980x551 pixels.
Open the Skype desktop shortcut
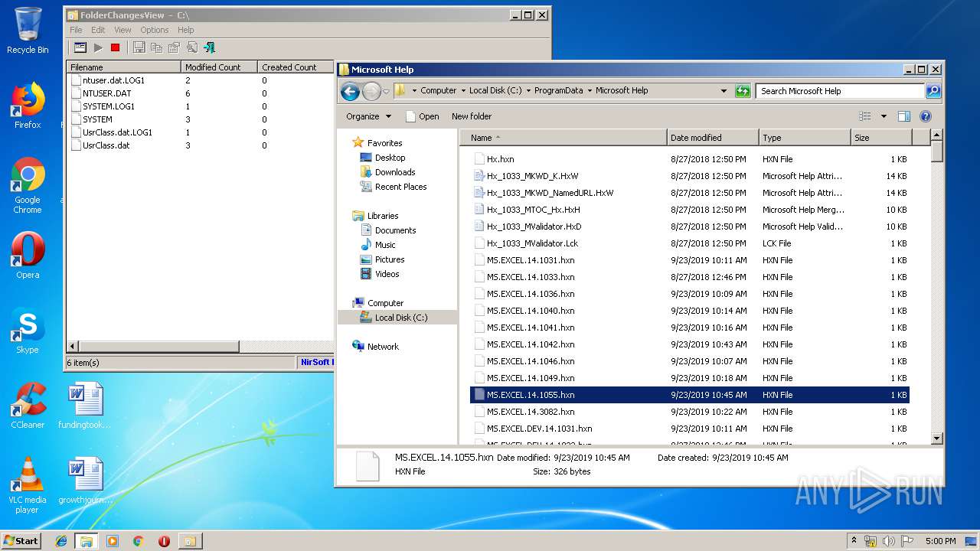(x=28, y=331)
